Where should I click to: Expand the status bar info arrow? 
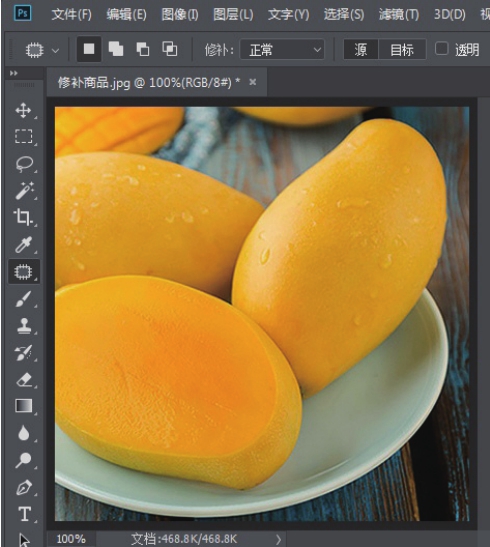point(278,539)
